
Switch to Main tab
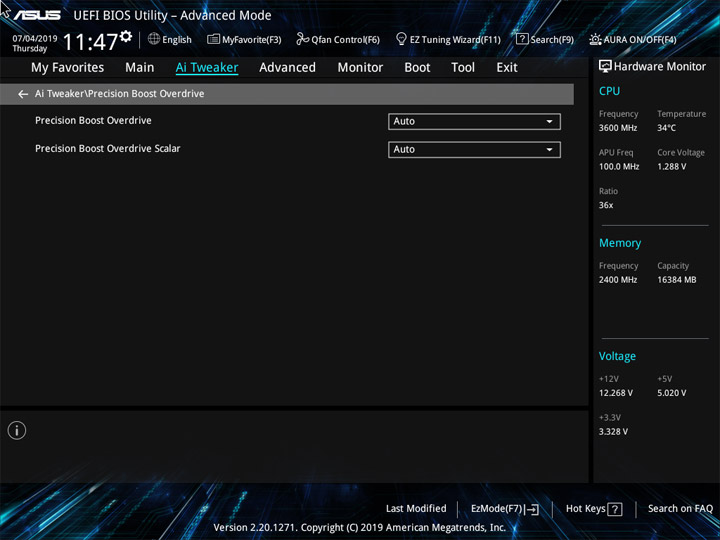[x=140, y=68]
